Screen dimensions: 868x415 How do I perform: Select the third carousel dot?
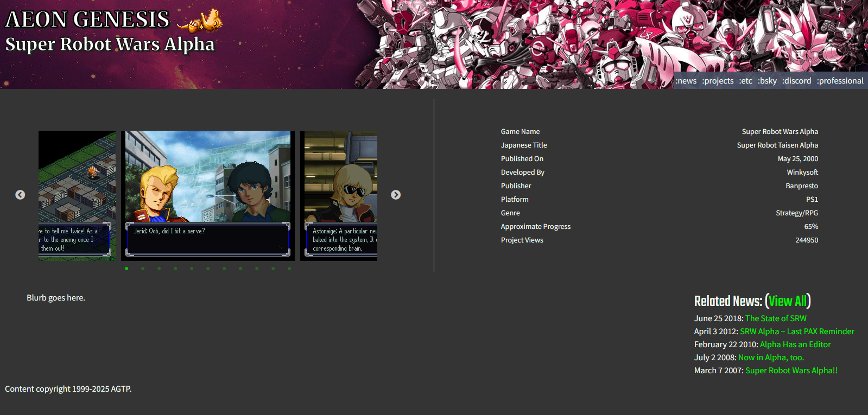(x=159, y=269)
